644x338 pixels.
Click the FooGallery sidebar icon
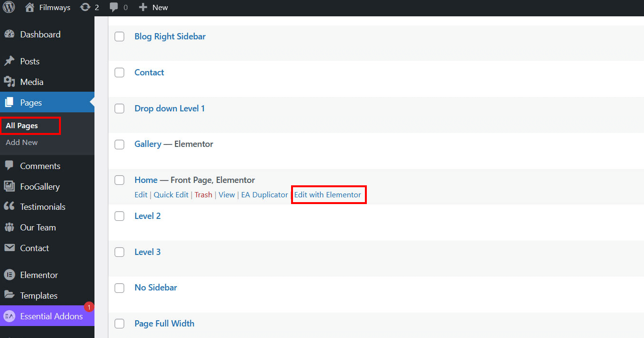[9, 187]
